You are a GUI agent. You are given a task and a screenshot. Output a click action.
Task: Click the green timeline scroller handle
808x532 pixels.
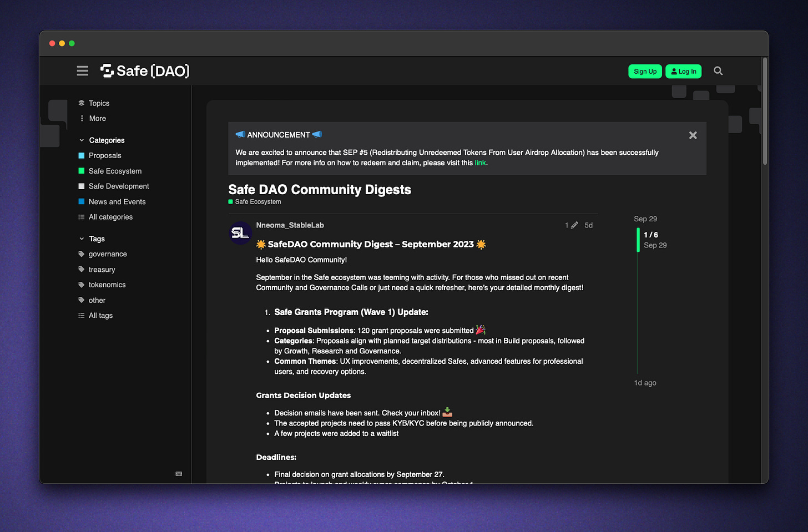pos(638,240)
